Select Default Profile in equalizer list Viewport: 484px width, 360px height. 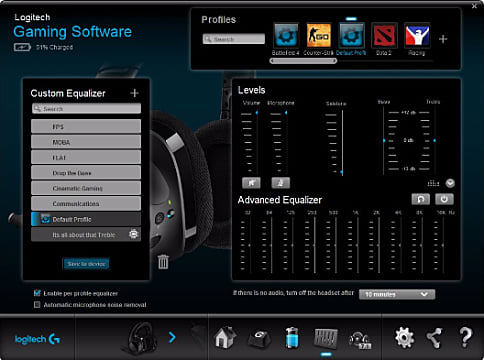click(x=86, y=219)
